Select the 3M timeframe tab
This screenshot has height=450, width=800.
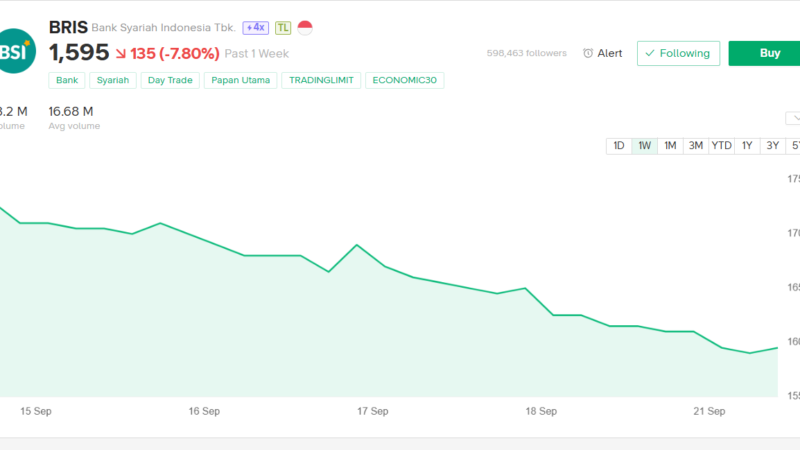696,146
